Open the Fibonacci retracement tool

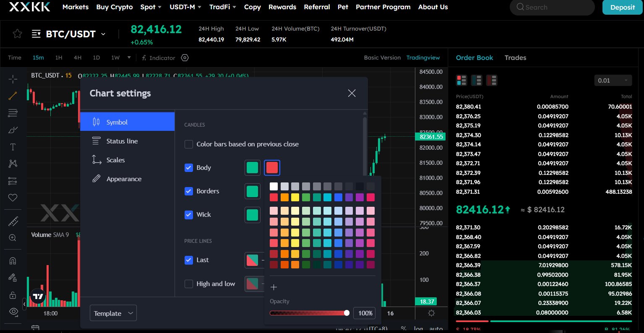pos(13,113)
